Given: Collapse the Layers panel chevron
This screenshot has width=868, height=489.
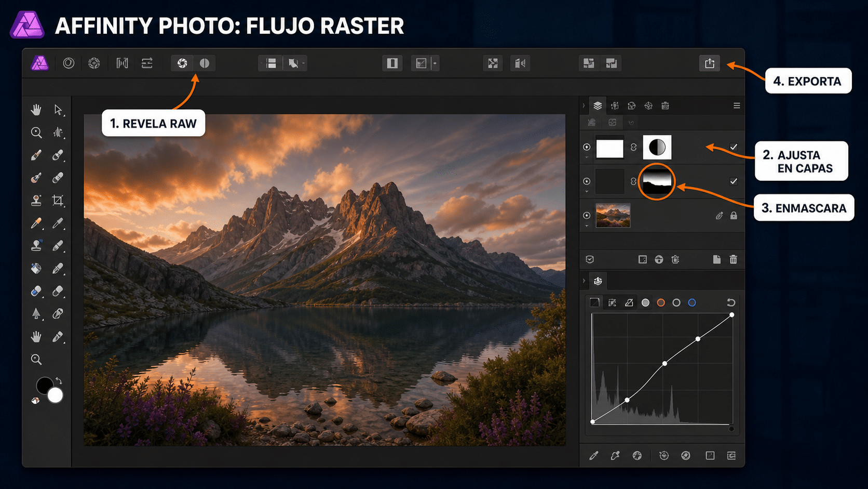Looking at the screenshot, I should [x=584, y=105].
